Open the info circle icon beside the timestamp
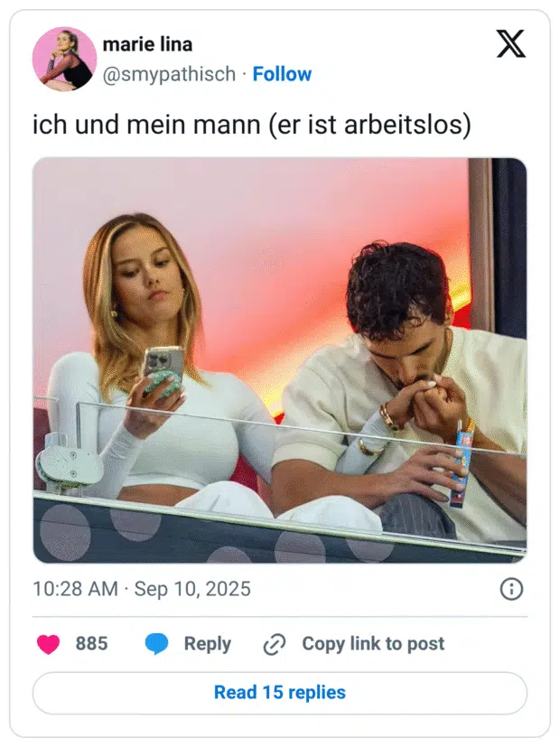This screenshot has height=747, width=560. [x=511, y=589]
